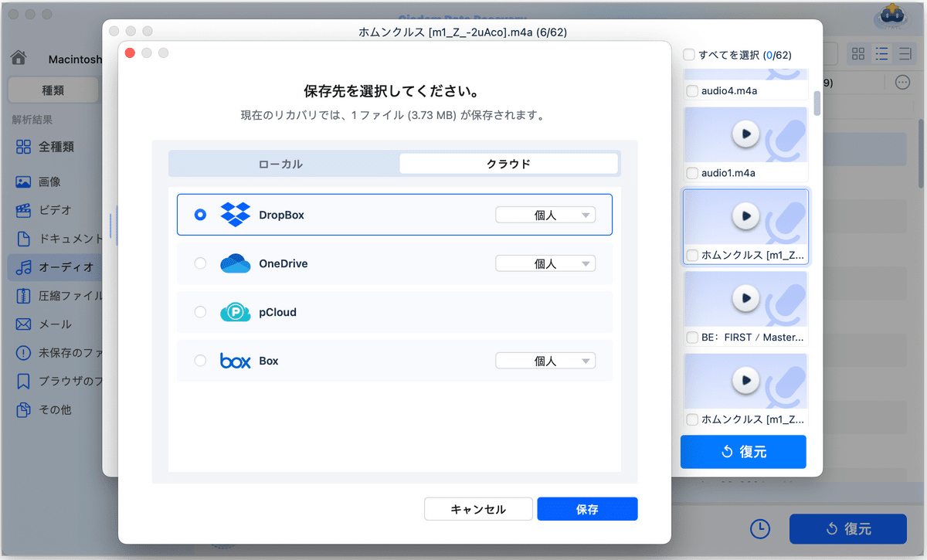927x560 pixels.
Task: Select the 未保存のファ exclamation icon in sidebar
Action: click(23, 353)
